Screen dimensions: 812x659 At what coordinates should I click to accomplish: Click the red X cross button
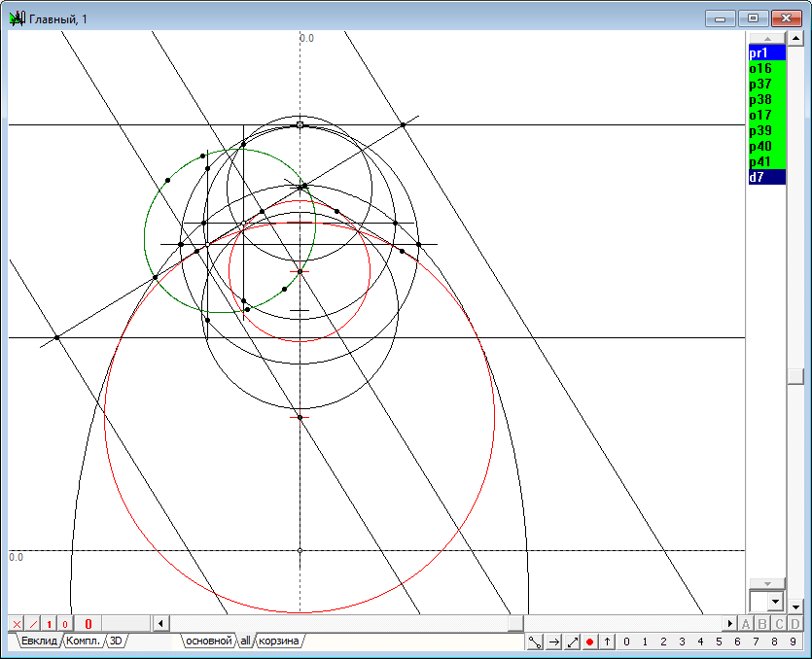(x=18, y=624)
